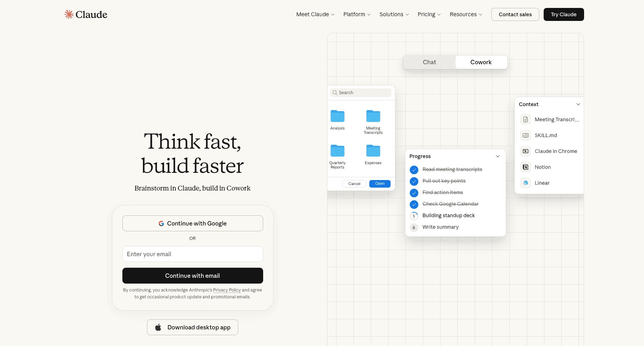This screenshot has height=346, width=644.
Task: Click the Building standup deck text
Action: tap(449, 215)
